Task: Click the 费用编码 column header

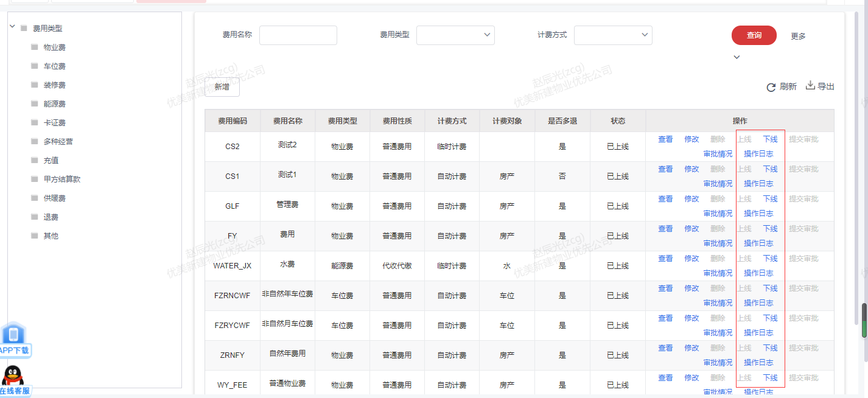Action: pos(233,121)
